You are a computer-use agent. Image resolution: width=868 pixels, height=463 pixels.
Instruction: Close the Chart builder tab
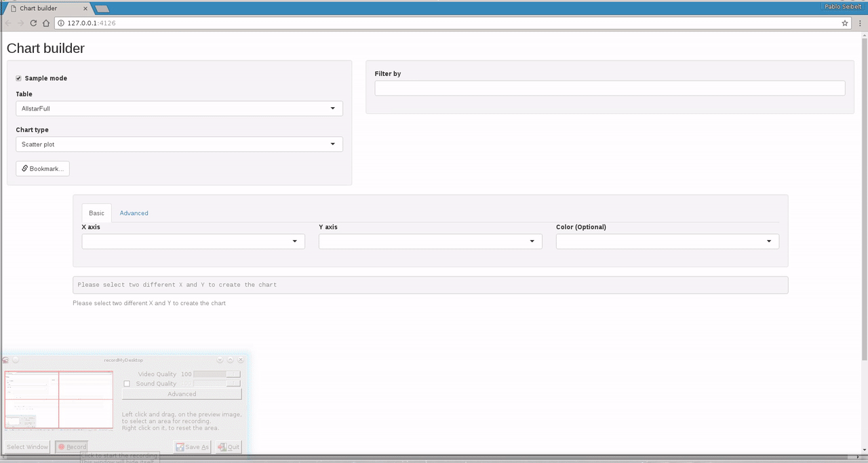coord(85,8)
